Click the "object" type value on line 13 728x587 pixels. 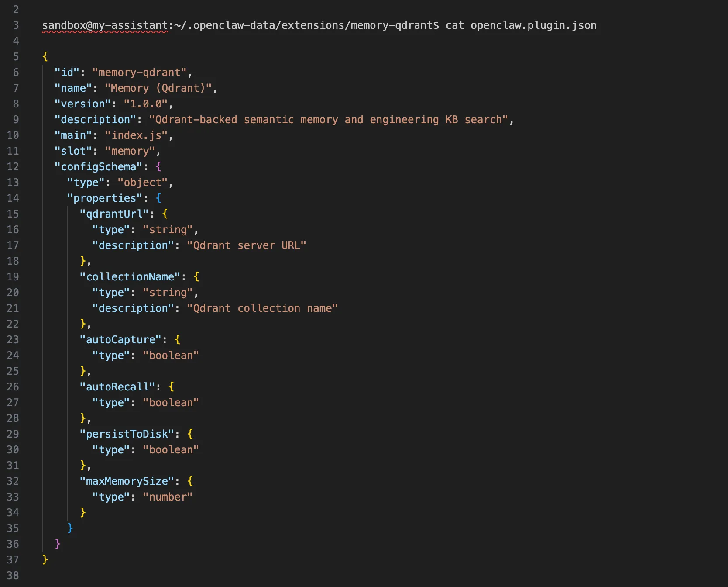pyautogui.click(x=143, y=183)
